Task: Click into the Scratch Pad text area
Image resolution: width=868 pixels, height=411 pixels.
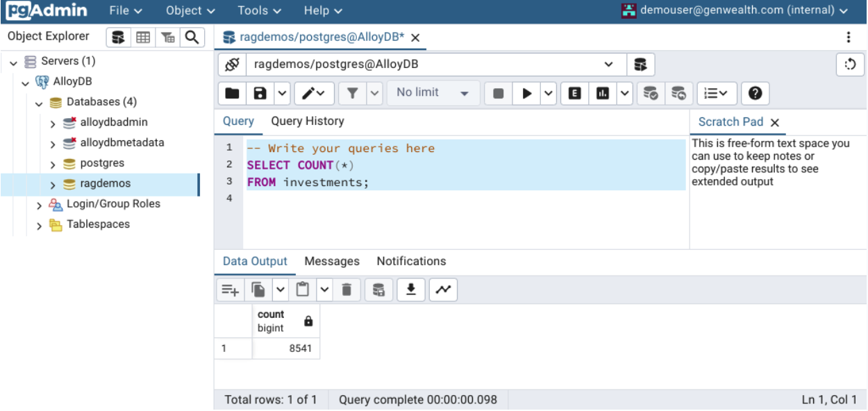Action: pos(778,192)
